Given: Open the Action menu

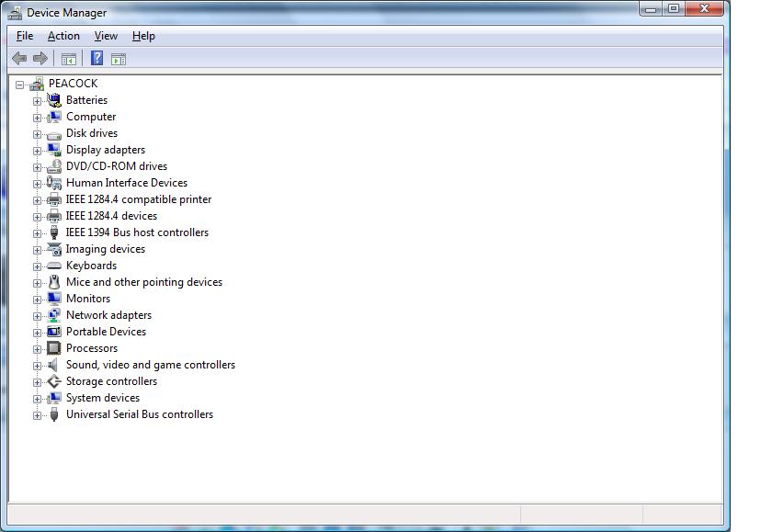Looking at the screenshot, I should point(63,36).
